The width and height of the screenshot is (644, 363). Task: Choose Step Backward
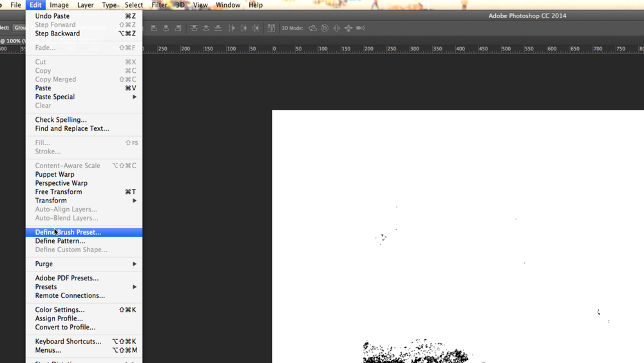(84, 34)
